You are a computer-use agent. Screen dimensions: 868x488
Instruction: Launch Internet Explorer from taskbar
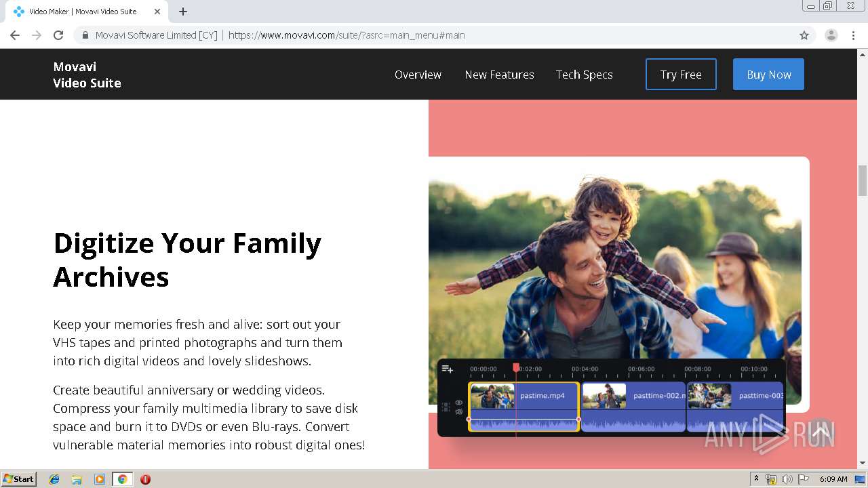point(54,479)
